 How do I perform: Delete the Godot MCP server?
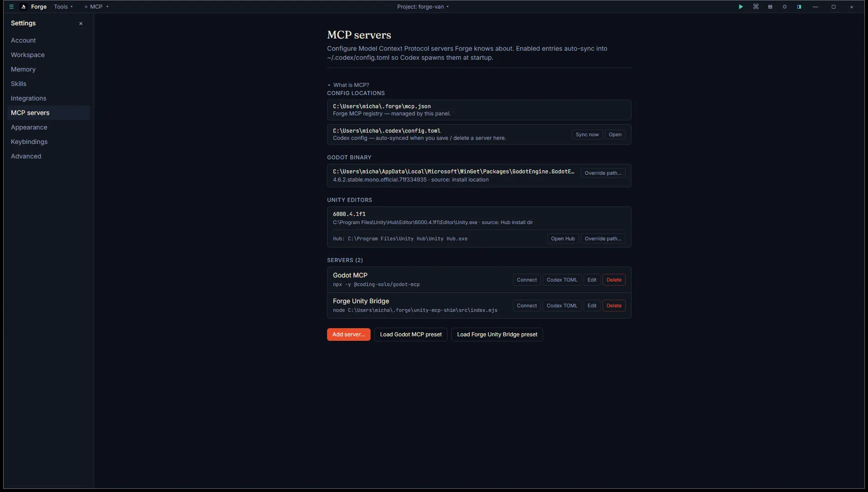(x=614, y=280)
